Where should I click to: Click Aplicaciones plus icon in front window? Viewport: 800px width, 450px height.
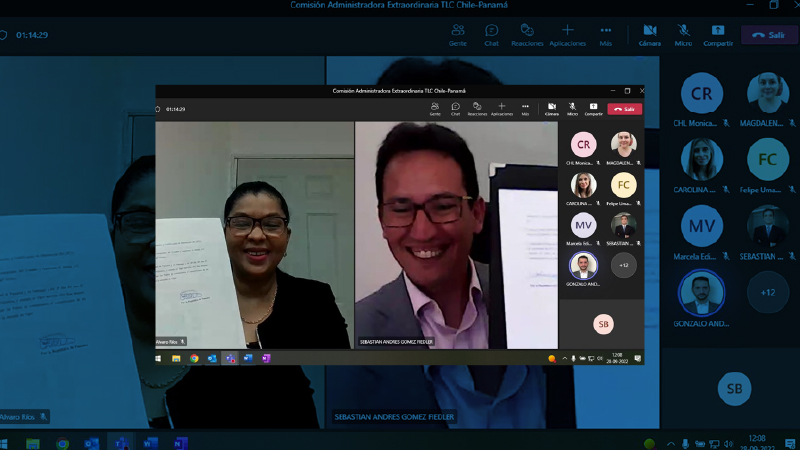502,106
